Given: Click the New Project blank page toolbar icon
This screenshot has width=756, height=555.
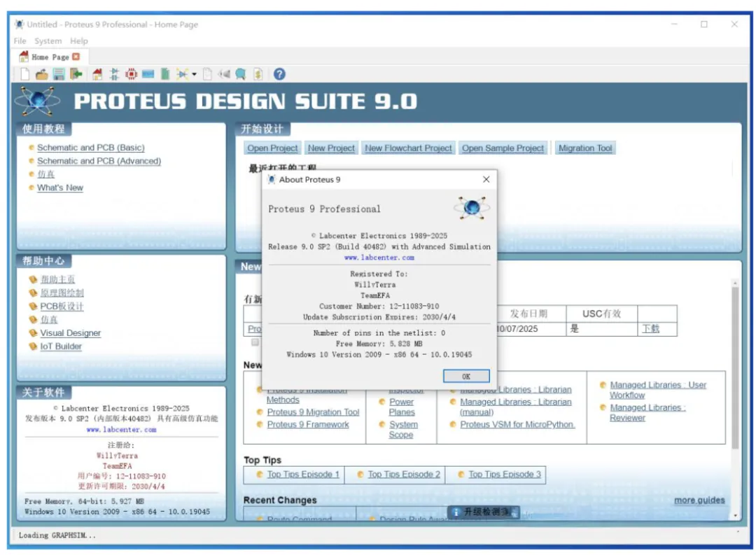Looking at the screenshot, I should (25, 73).
